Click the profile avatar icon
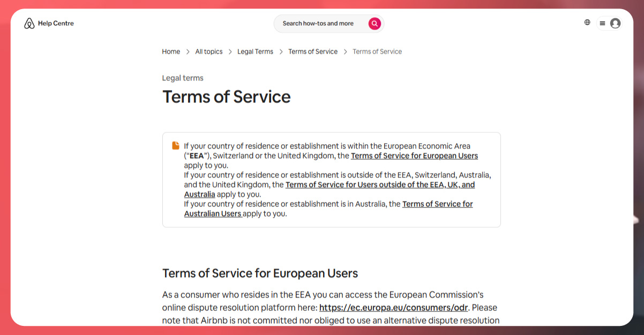This screenshot has width=644, height=335. 615,24
